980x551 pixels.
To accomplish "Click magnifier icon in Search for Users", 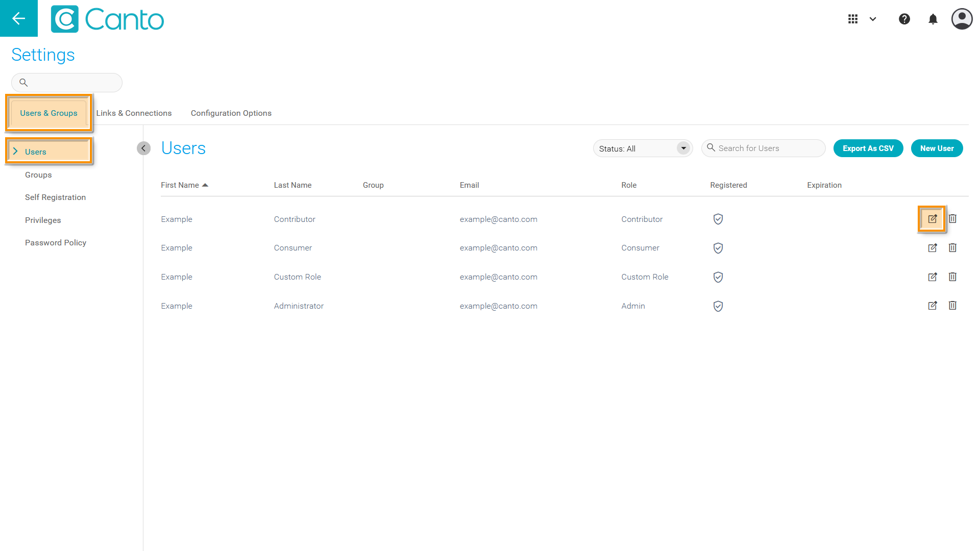I will coord(710,148).
